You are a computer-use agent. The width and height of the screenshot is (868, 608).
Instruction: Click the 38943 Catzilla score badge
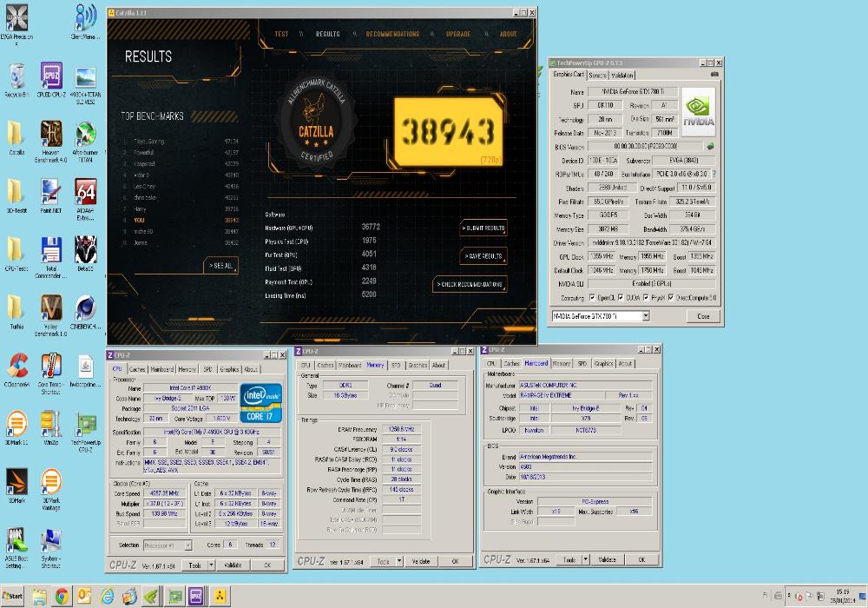(x=449, y=132)
